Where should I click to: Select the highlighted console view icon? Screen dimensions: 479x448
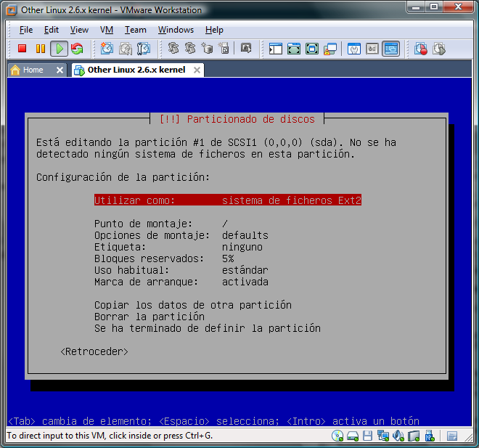(x=390, y=49)
